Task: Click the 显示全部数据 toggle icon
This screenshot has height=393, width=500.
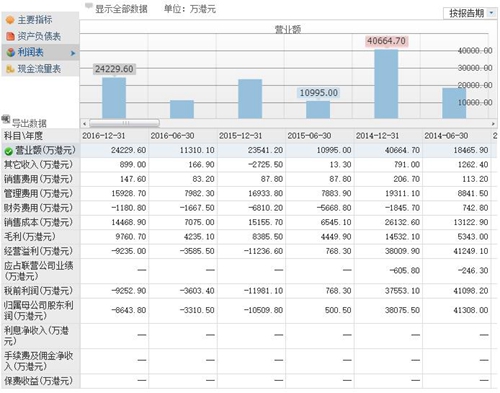Action: 88,6
